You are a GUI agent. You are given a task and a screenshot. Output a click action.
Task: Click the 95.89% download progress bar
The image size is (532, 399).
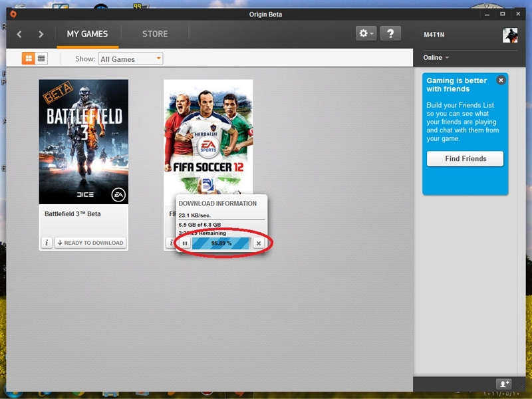(x=221, y=243)
